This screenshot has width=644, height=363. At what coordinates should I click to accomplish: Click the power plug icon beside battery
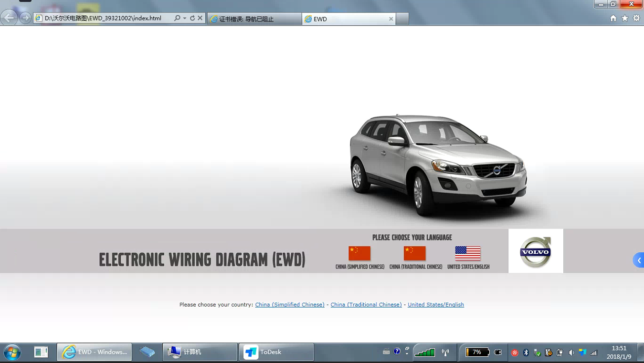tap(498, 353)
